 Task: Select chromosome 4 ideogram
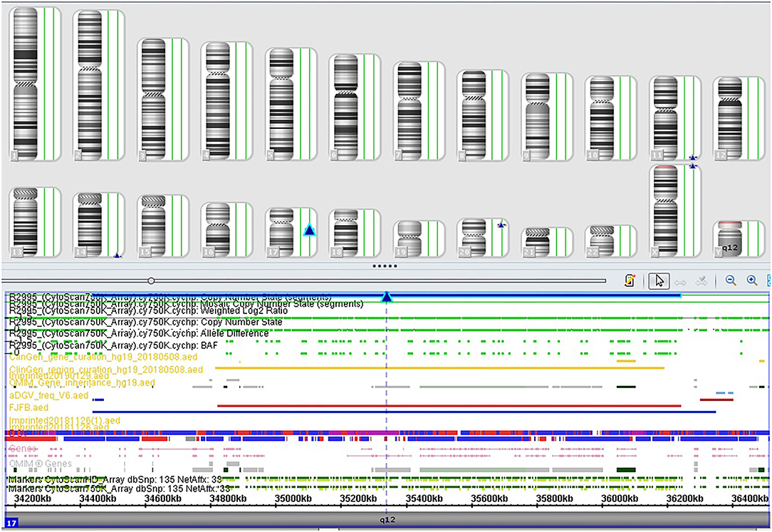pos(218,101)
